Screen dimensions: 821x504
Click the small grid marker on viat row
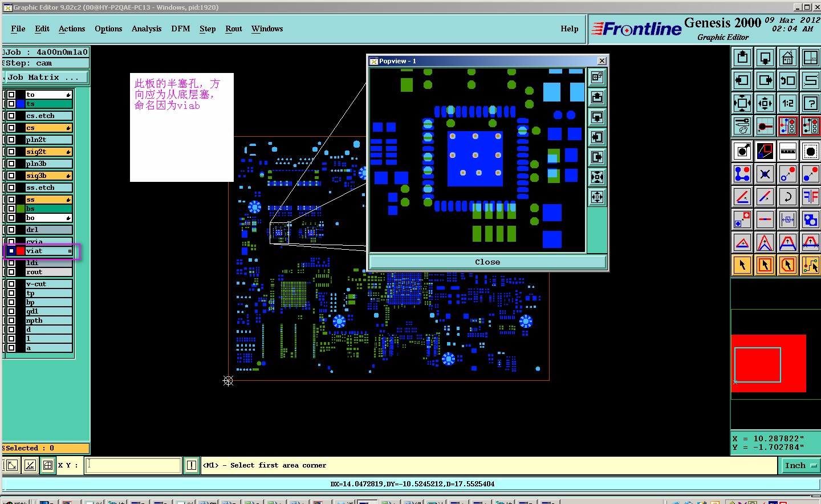[x=70, y=251]
